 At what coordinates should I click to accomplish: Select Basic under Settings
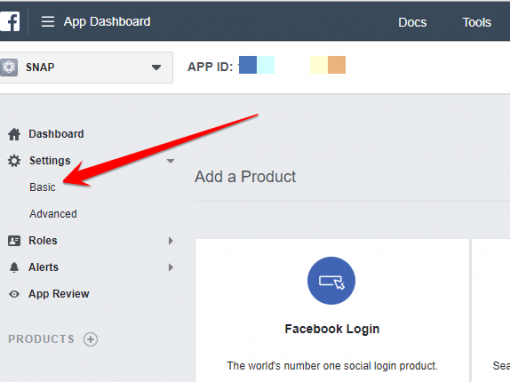[42, 187]
